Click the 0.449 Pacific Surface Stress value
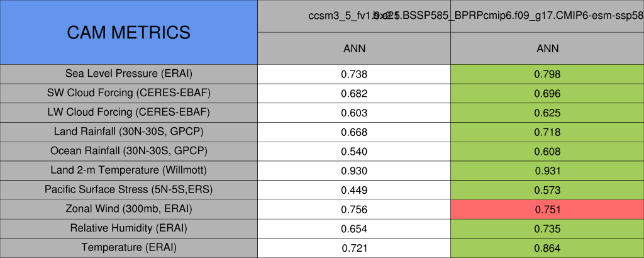The height and width of the screenshot is (258, 644). click(x=354, y=190)
